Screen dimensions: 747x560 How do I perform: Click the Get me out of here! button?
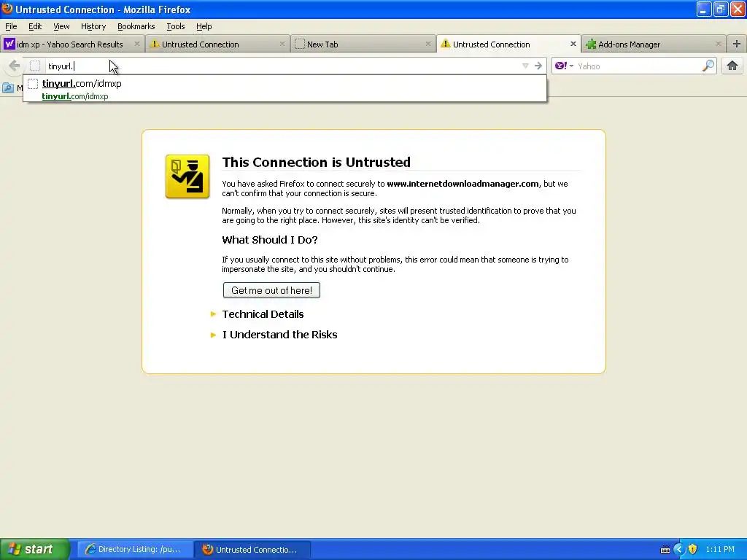(x=271, y=290)
